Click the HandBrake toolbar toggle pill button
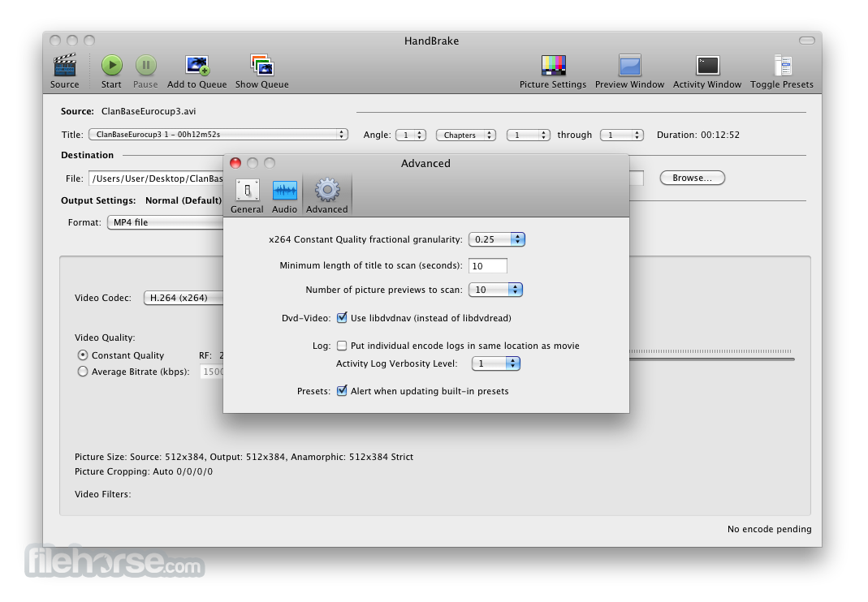This screenshot has height=602, width=868. [807, 41]
